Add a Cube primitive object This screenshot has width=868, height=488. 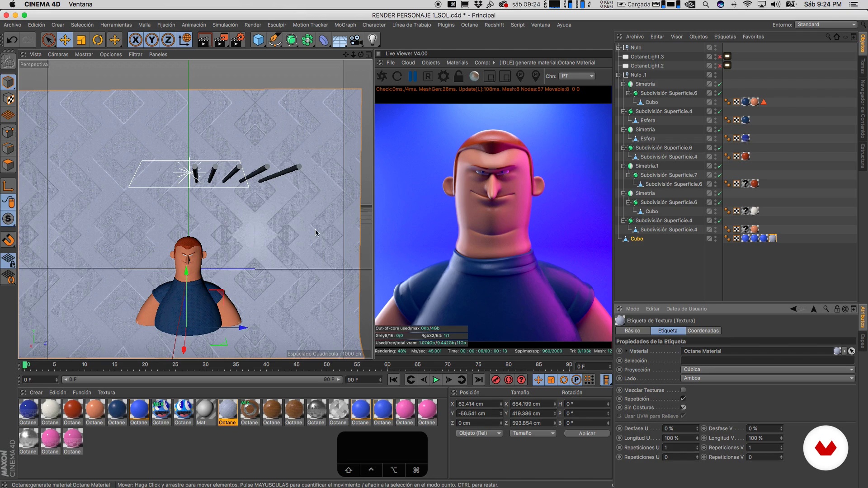click(258, 40)
